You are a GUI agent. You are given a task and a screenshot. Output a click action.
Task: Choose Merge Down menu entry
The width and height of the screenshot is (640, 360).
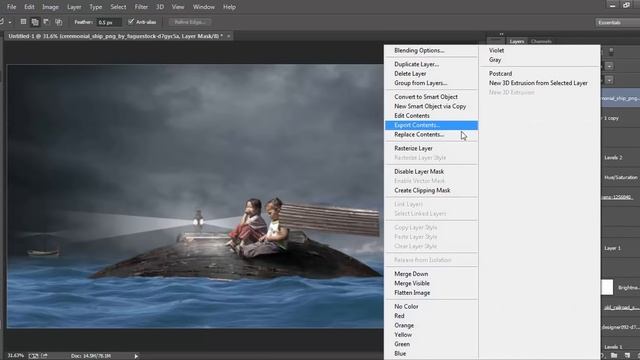click(431, 274)
